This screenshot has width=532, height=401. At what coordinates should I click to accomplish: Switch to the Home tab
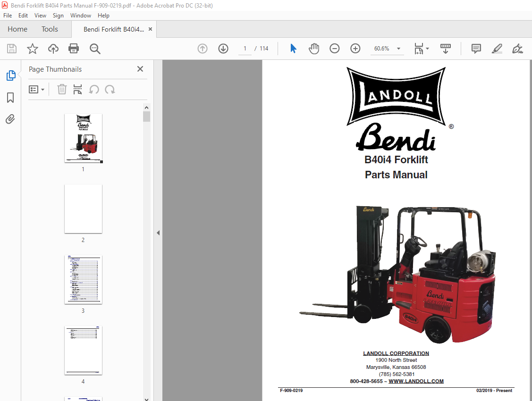(x=17, y=29)
